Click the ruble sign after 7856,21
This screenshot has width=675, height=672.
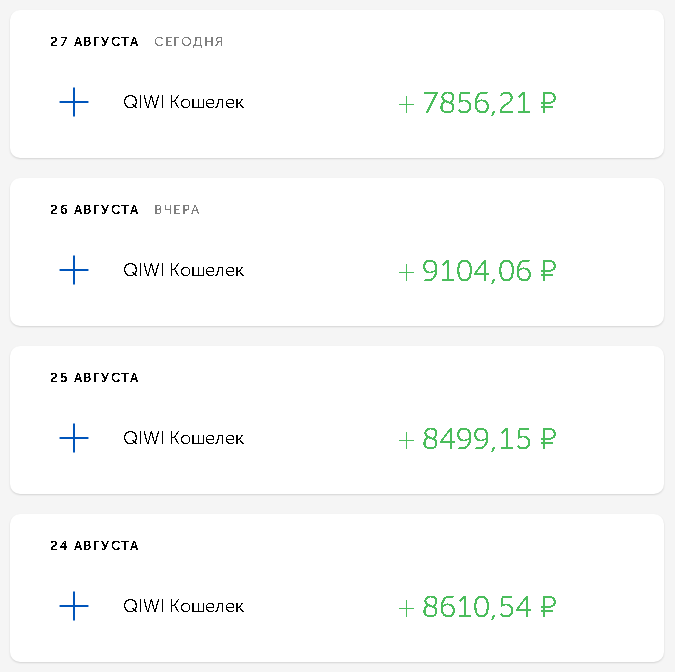(x=548, y=103)
